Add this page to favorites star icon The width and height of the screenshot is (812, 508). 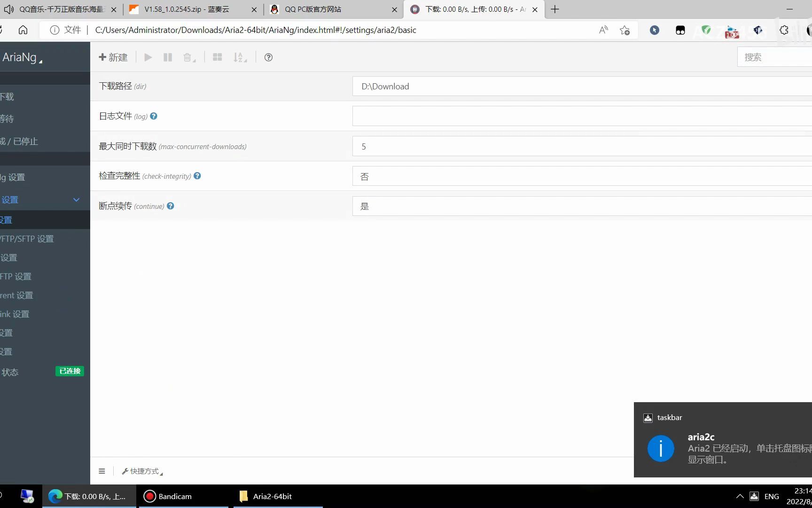click(625, 30)
